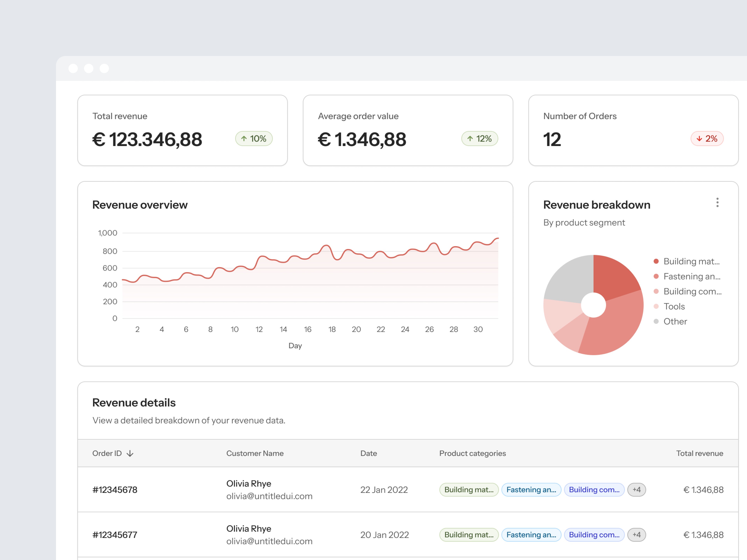This screenshot has height=560, width=747.
Task: Click Building com... tag in first row
Action: pos(594,490)
